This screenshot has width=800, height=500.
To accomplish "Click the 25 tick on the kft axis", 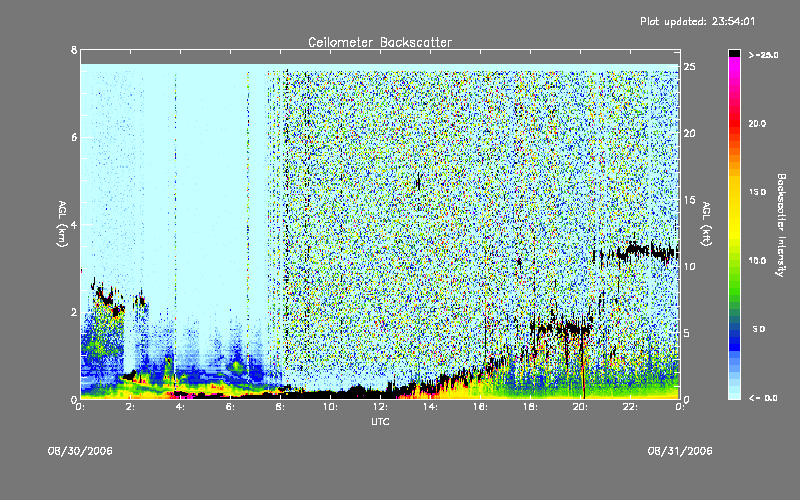I will tap(689, 67).
